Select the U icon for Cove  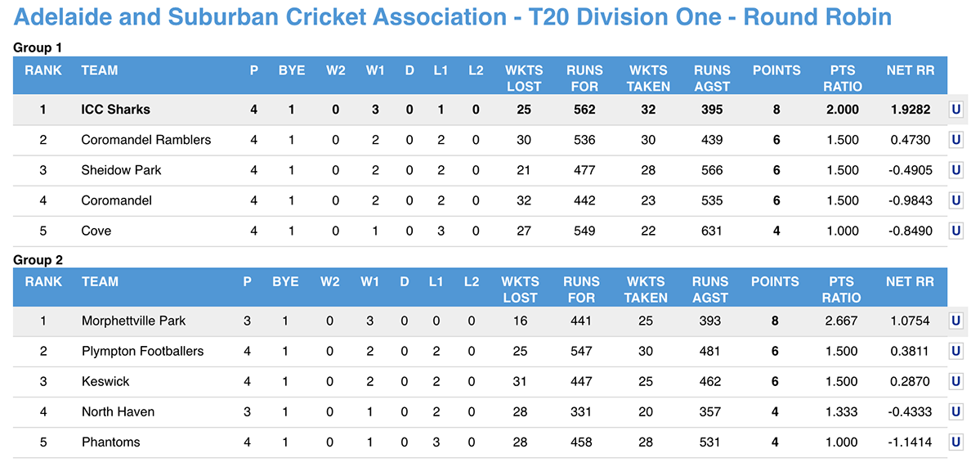[x=955, y=231]
